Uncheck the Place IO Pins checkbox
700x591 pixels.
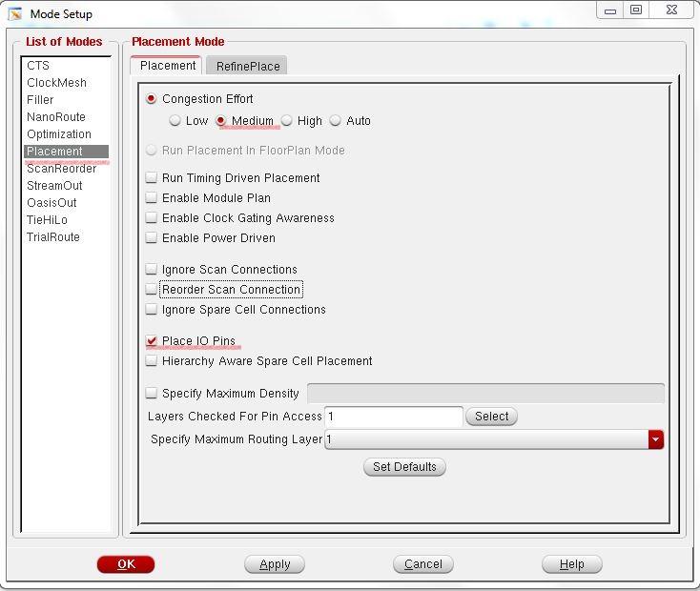tap(152, 341)
